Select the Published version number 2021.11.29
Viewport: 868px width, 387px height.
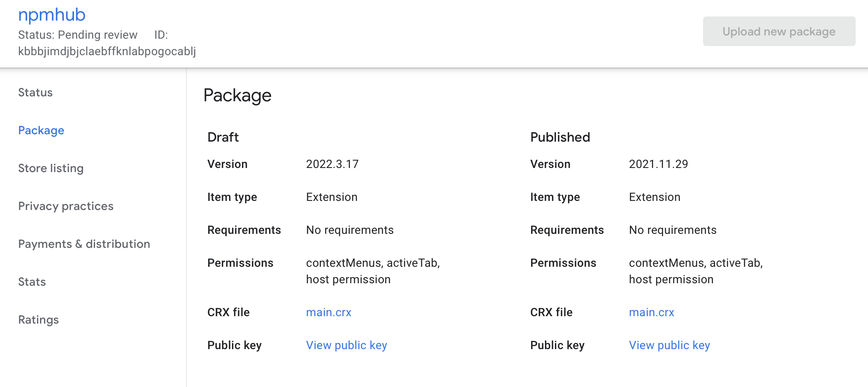659,164
